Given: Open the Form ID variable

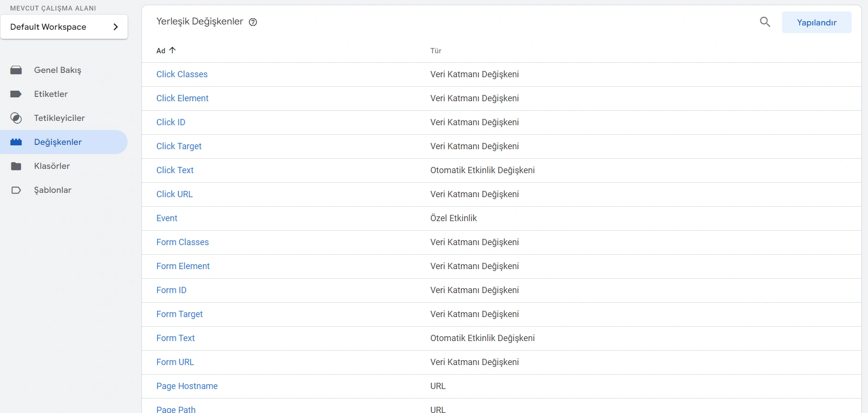Looking at the screenshot, I should [x=171, y=290].
